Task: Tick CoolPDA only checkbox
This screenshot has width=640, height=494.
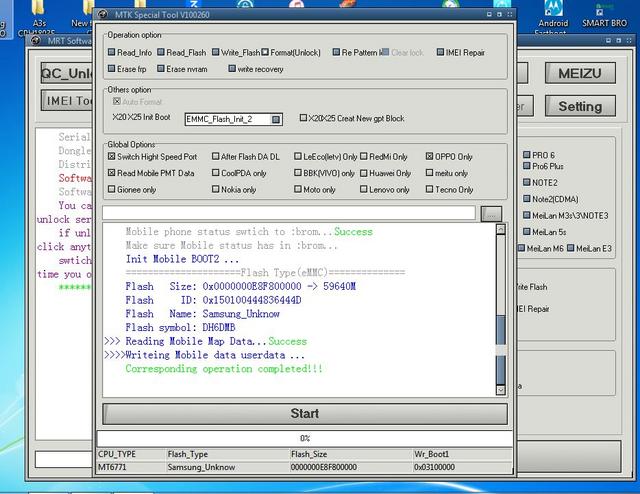Action: click(x=216, y=173)
